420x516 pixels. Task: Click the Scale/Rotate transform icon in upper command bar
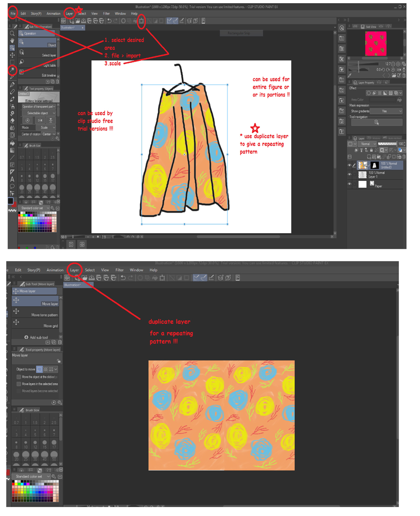(142, 21)
